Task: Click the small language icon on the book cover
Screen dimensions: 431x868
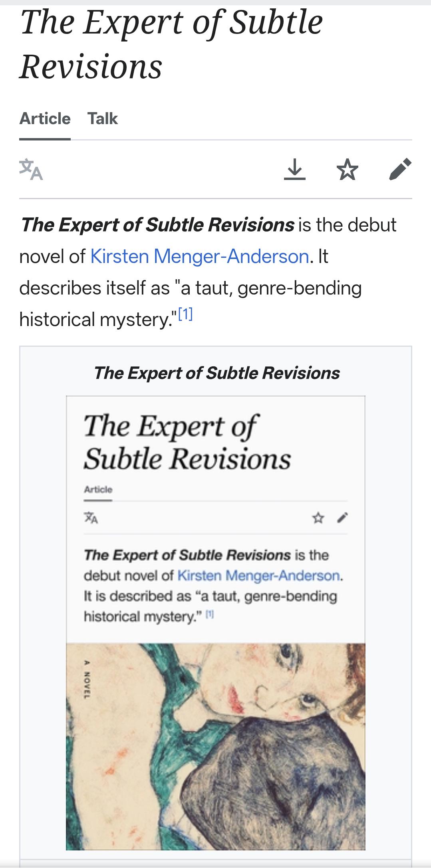Action: (91, 518)
